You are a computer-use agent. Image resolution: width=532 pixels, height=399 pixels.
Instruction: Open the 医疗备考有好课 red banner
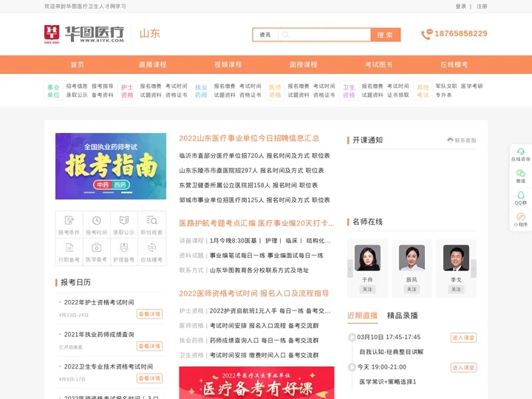pos(256,383)
